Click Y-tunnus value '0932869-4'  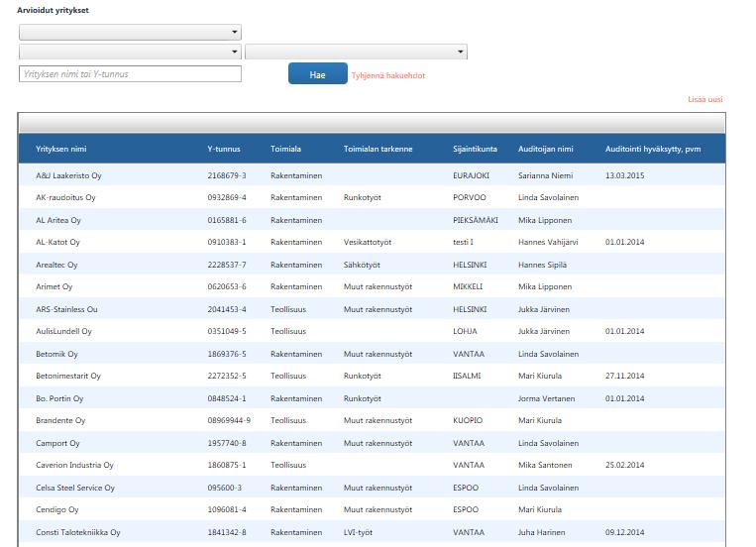[x=227, y=197]
